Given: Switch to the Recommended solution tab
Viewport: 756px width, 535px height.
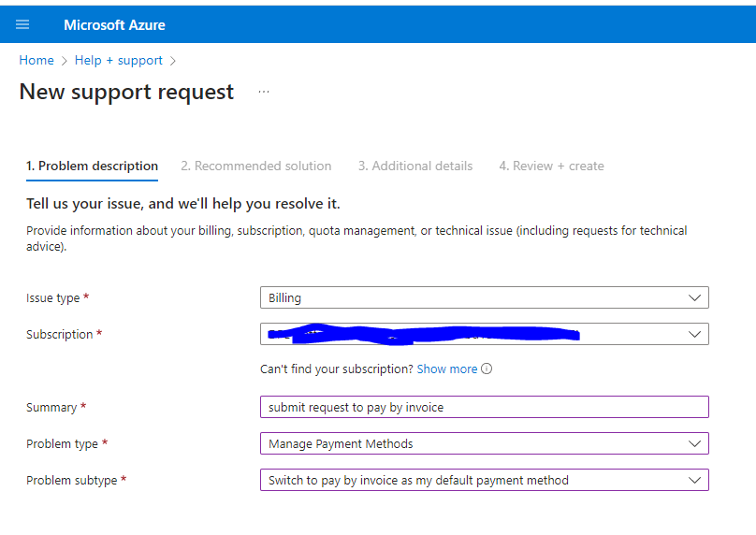Looking at the screenshot, I should [x=256, y=166].
